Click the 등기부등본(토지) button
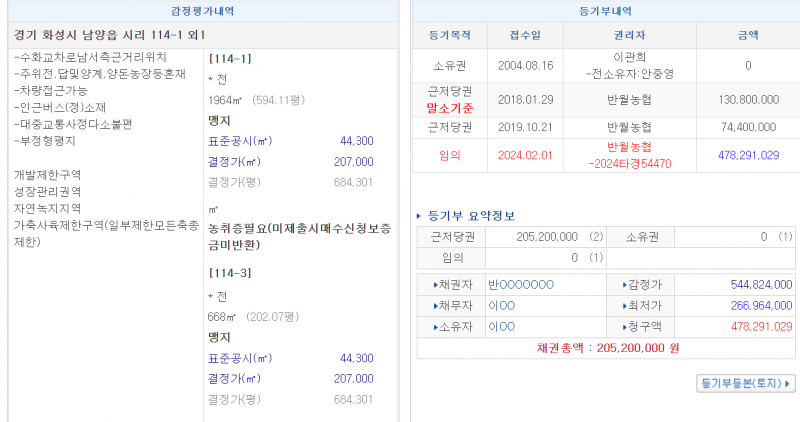 745,383
